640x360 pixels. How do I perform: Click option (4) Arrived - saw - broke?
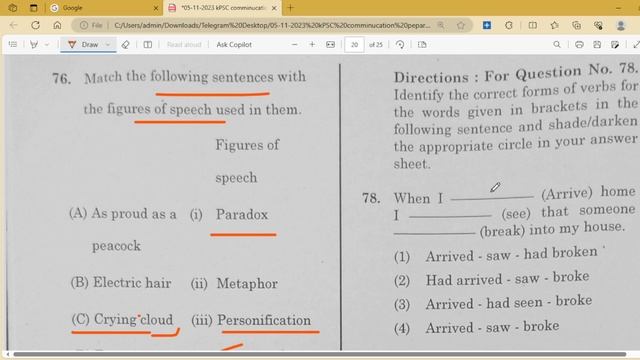(476, 327)
